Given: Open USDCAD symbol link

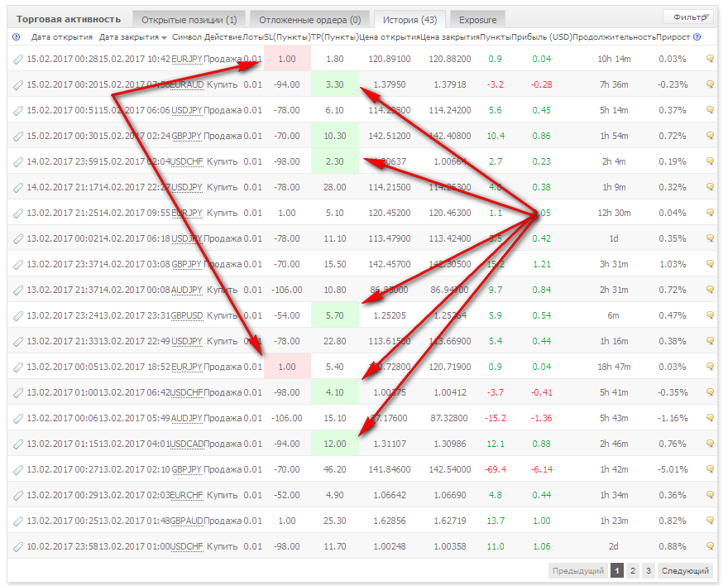Looking at the screenshot, I should pos(186,444).
